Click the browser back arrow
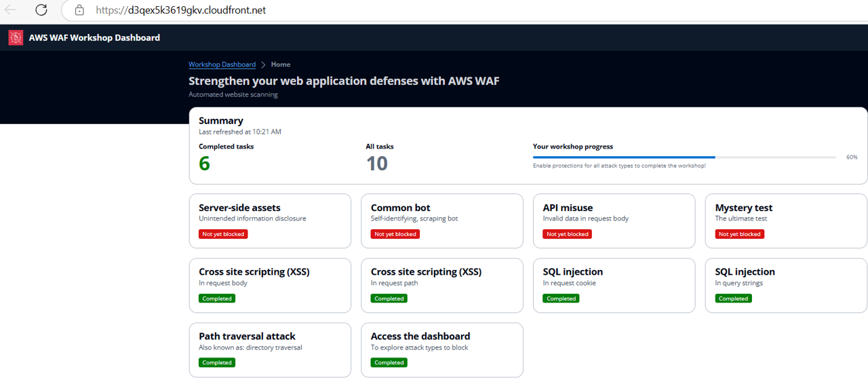 pyautogui.click(x=10, y=10)
